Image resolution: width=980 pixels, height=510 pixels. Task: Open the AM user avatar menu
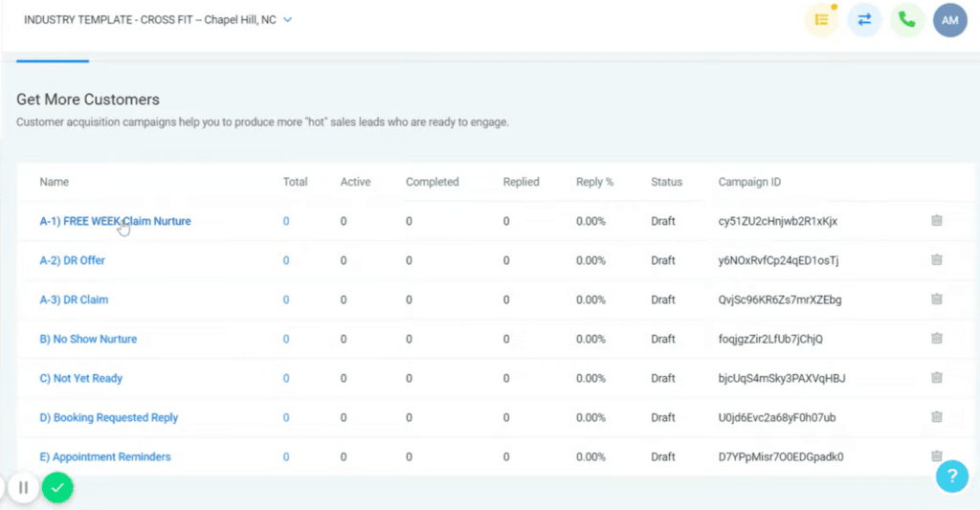tap(950, 20)
